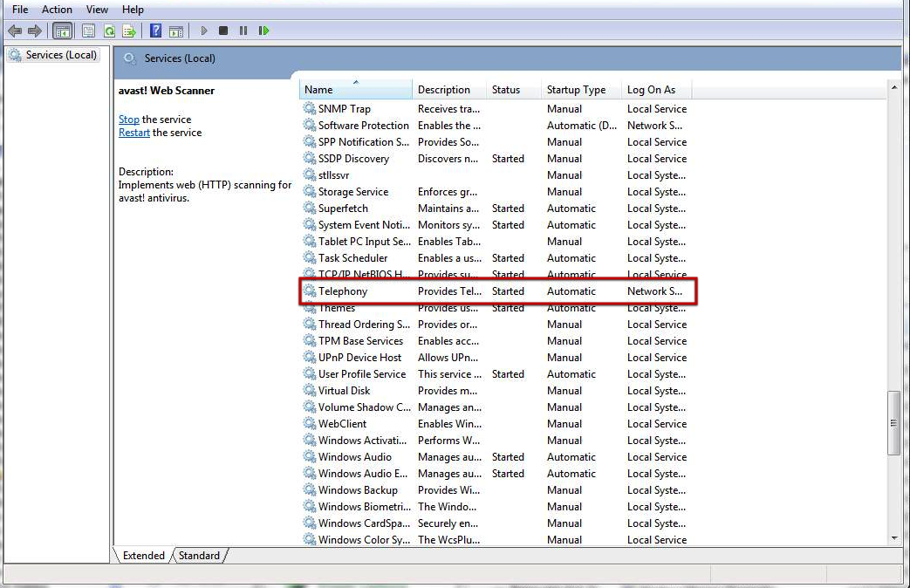This screenshot has height=588, width=910.
Task: Switch to the Standard tab
Action: tap(200, 556)
